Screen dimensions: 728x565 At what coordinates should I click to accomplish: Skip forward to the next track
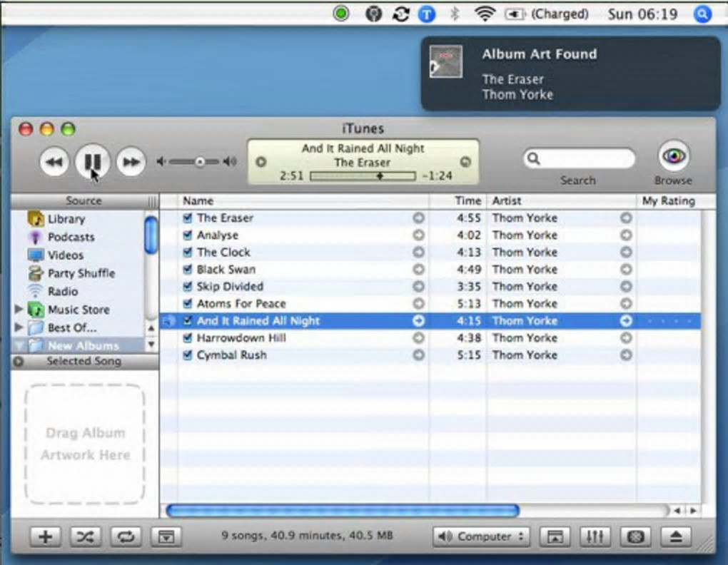coord(131,162)
